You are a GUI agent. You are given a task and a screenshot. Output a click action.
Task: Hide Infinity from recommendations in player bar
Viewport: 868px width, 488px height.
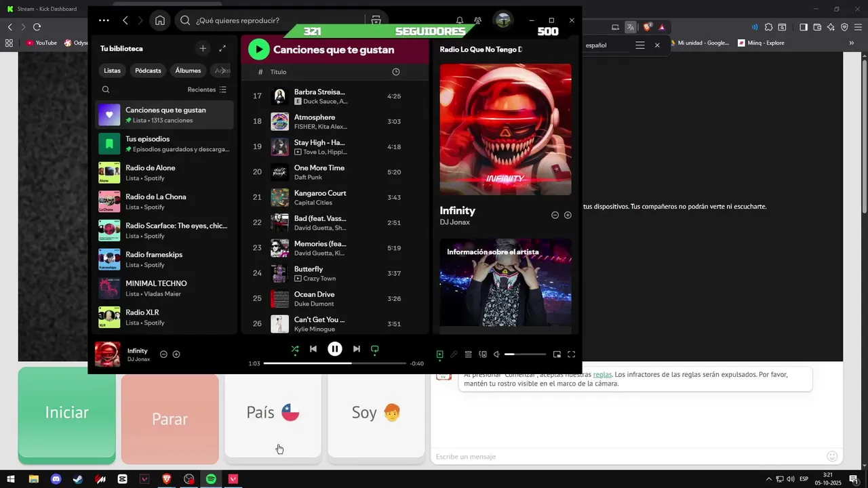pyautogui.click(x=163, y=354)
